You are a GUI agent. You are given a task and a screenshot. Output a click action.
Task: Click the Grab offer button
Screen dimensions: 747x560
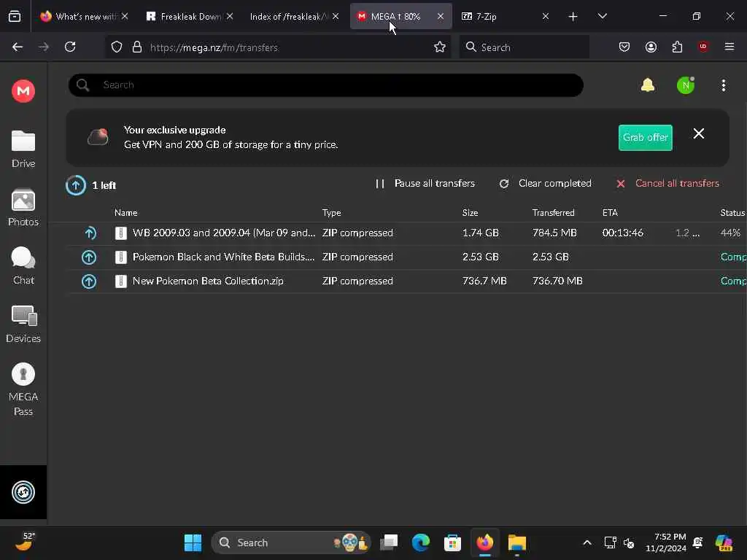[645, 138]
